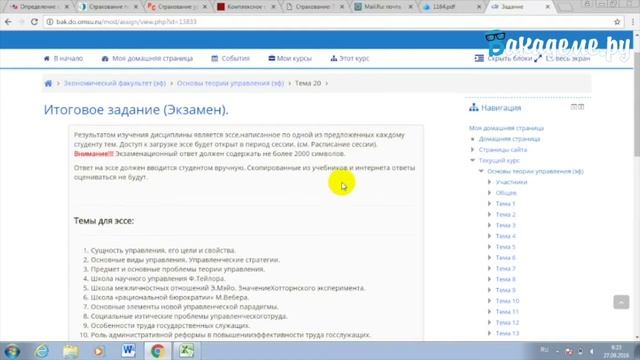Open Тема 20 in the breadcrumb
This screenshot has height=360, width=640.
click(x=308, y=83)
